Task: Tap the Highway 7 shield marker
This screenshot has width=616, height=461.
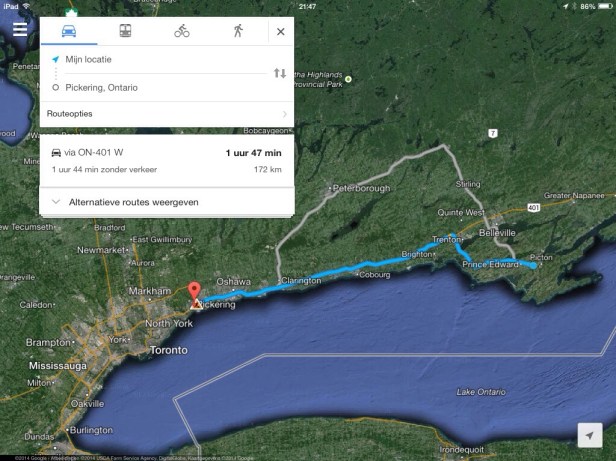Action: (x=493, y=133)
